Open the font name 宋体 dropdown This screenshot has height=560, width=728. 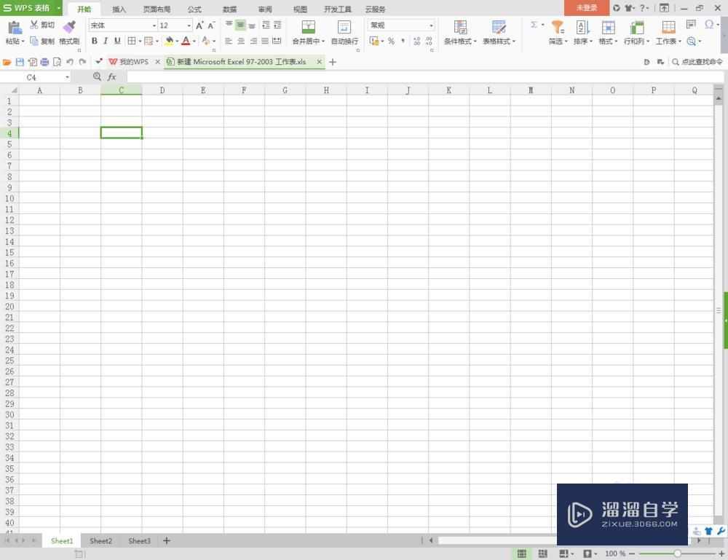[x=154, y=25]
